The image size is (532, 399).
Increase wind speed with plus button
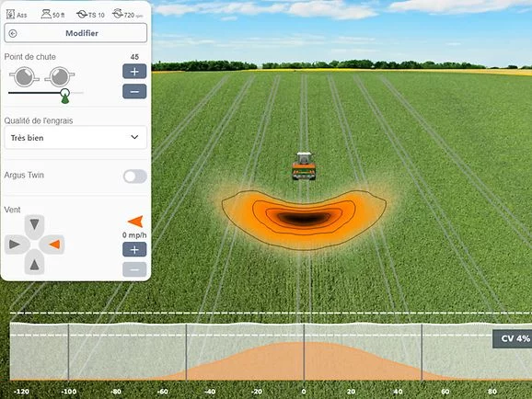(x=134, y=249)
